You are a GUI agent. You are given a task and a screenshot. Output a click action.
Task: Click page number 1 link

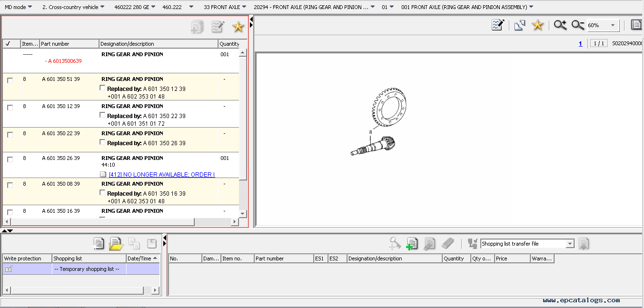[x=580, y=43]
